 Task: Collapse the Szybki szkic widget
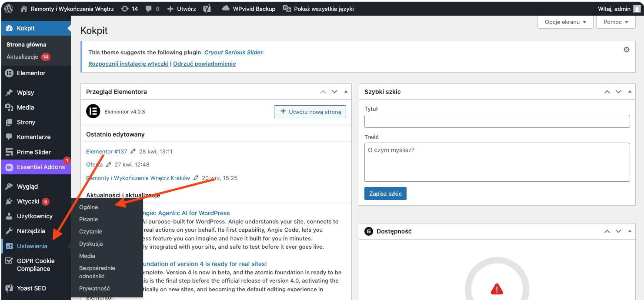click(x=630, y=92)
